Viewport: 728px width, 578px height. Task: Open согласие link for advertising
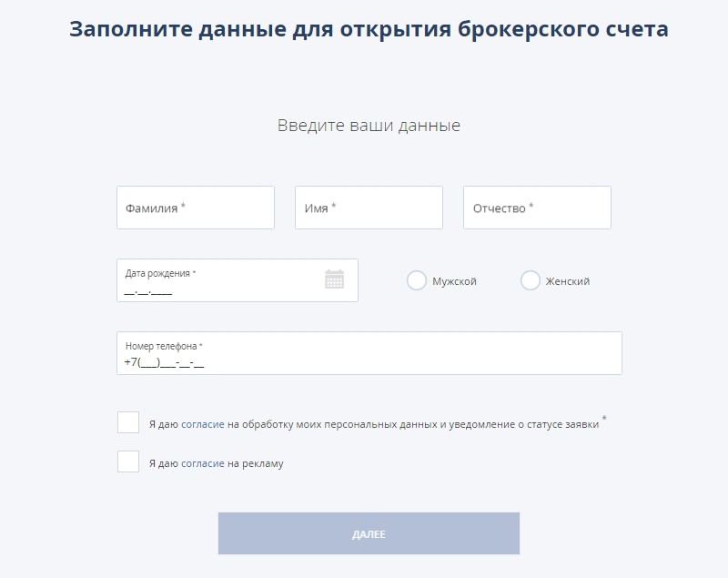pyautogui.click(x=203, y=464)
